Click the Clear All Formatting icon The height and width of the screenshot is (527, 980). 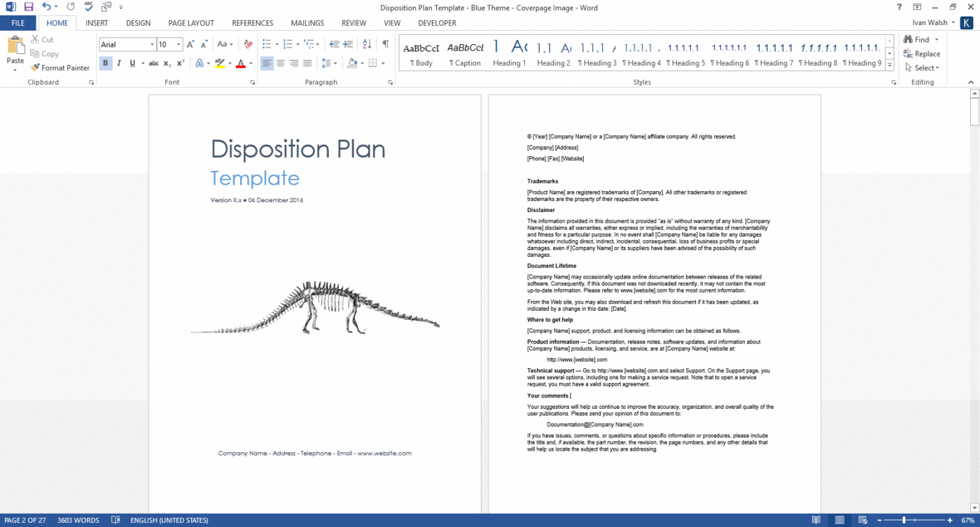pyautogui.click(x=248, y=43)
